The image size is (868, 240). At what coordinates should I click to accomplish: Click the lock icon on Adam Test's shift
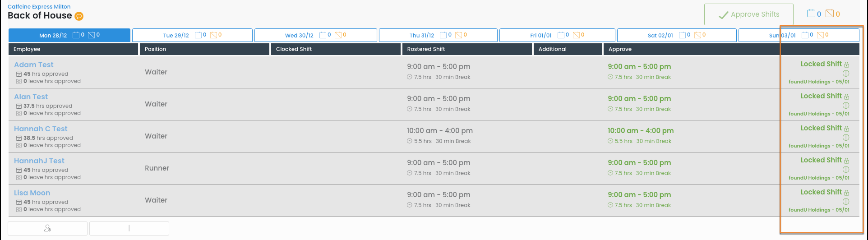846,65
